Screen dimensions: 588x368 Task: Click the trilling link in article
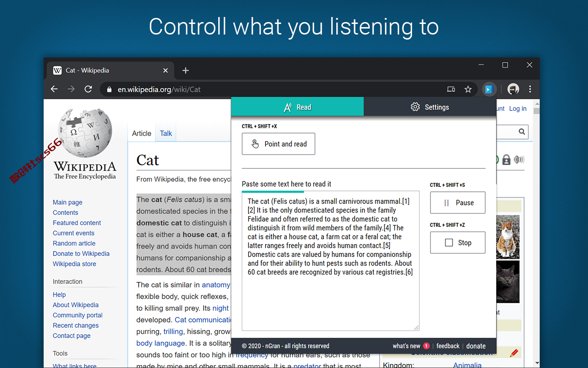[173, 331]
